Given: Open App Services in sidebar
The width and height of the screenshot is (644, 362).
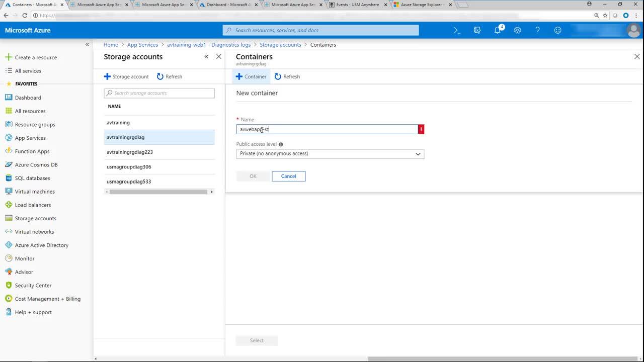Looking at the screenshot, I should point(30,138).
